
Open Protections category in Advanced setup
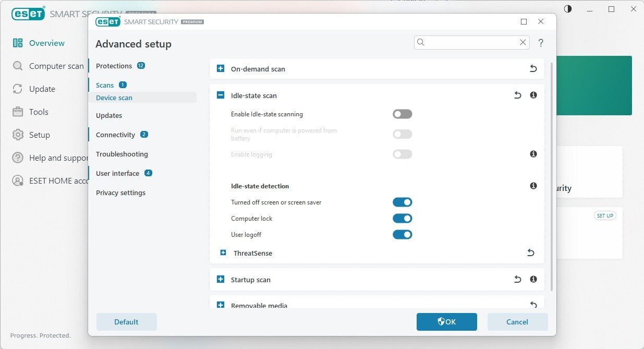click(114, 66)
